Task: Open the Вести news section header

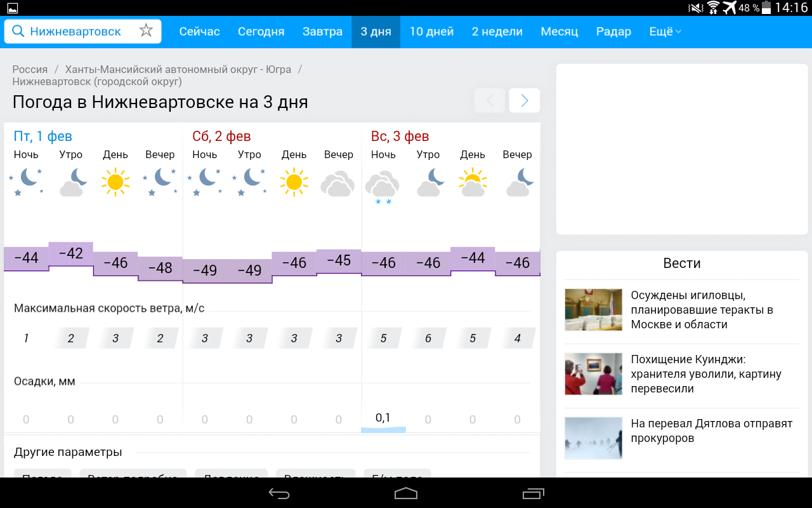Action: coord(682,263)
